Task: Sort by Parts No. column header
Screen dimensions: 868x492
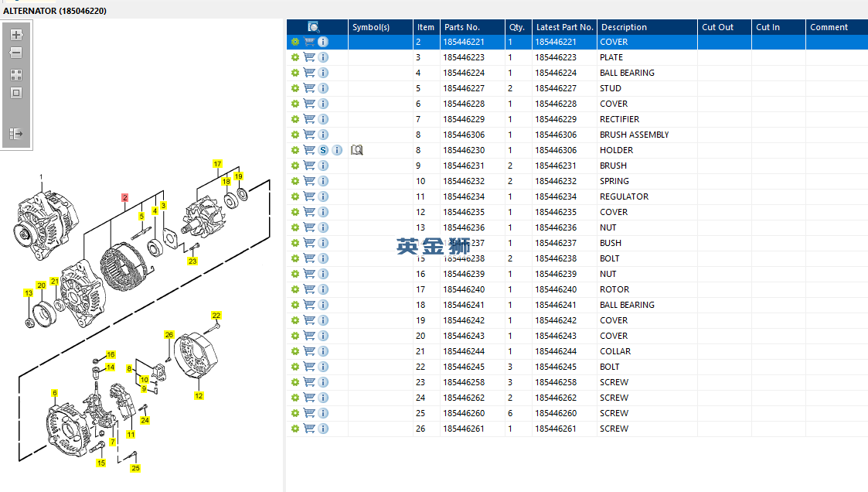Action: tap(472, 26)
